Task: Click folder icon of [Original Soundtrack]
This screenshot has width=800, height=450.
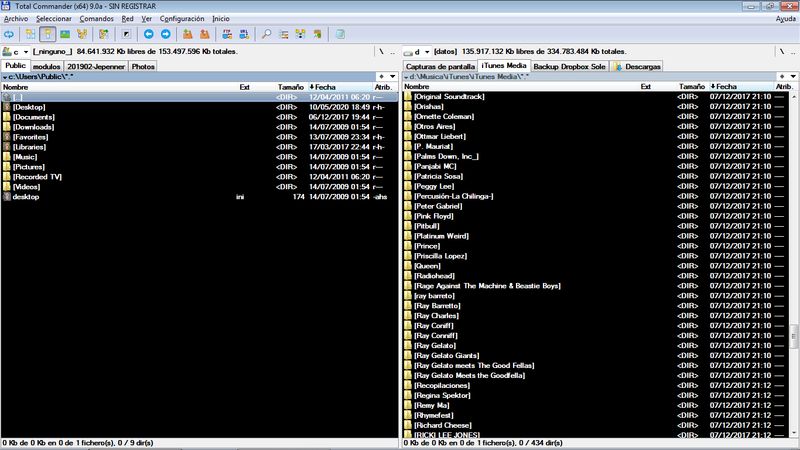Action: point(408,96)
